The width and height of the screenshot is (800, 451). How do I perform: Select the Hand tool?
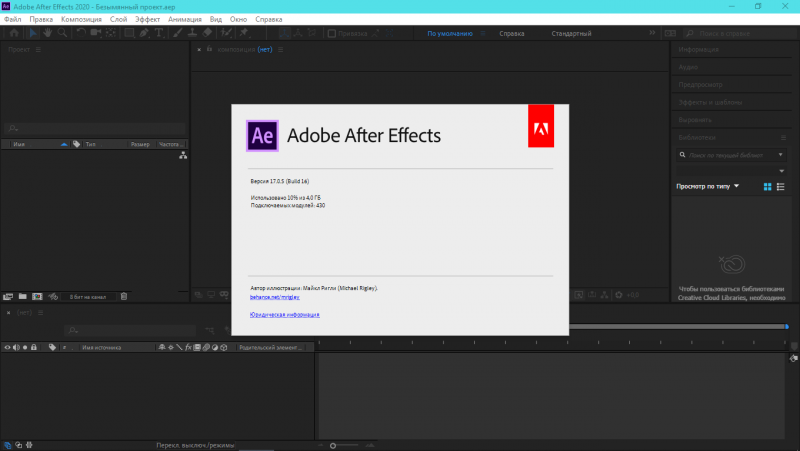(x=47, y=33)
